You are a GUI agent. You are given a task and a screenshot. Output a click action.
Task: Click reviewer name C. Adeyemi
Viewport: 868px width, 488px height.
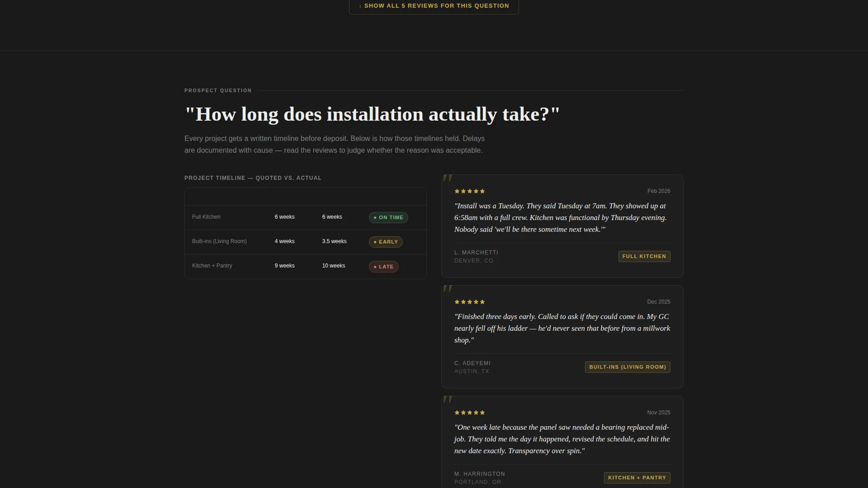pos(472,363)
